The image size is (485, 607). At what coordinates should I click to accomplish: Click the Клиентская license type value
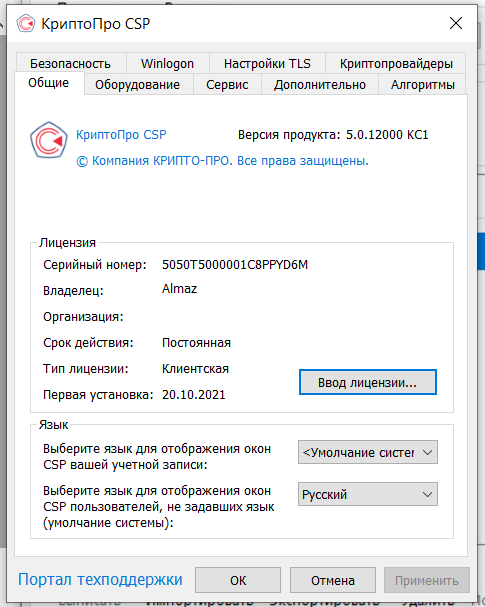coord(195,369)
